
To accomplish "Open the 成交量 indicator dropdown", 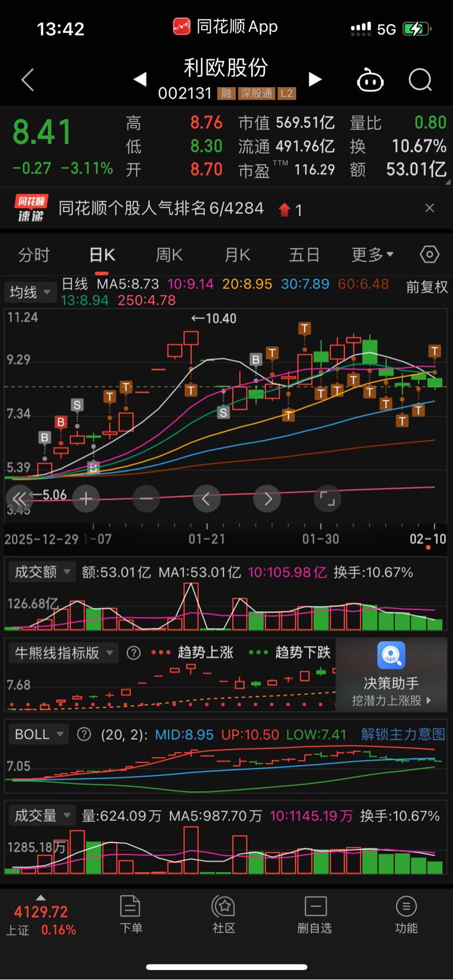I will (42, 816).
